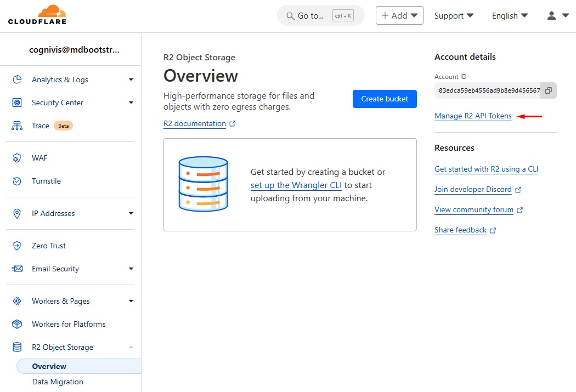Viewport: 576px width, 392px height.
Task: Click the Turnstile icon in sidebar
Action: [x=17, y=181]
